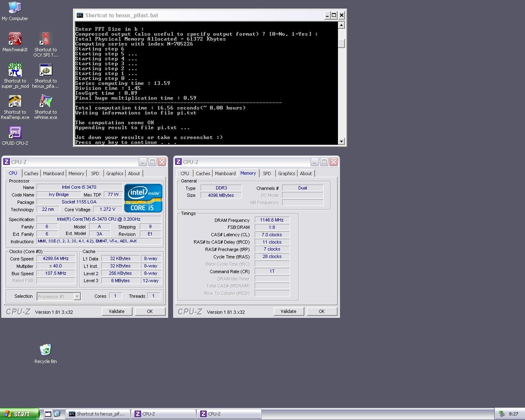Click the Z icon in right CPU-Z title bar

178,162
